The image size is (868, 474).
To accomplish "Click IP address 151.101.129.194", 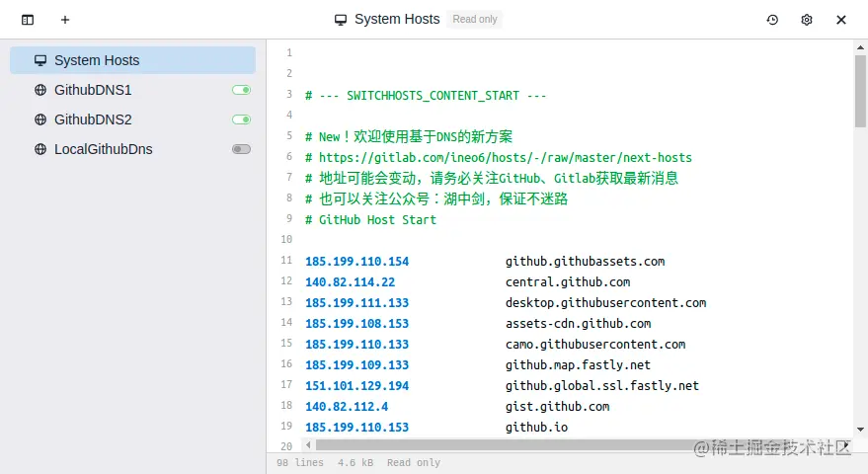I will (357, 386).
